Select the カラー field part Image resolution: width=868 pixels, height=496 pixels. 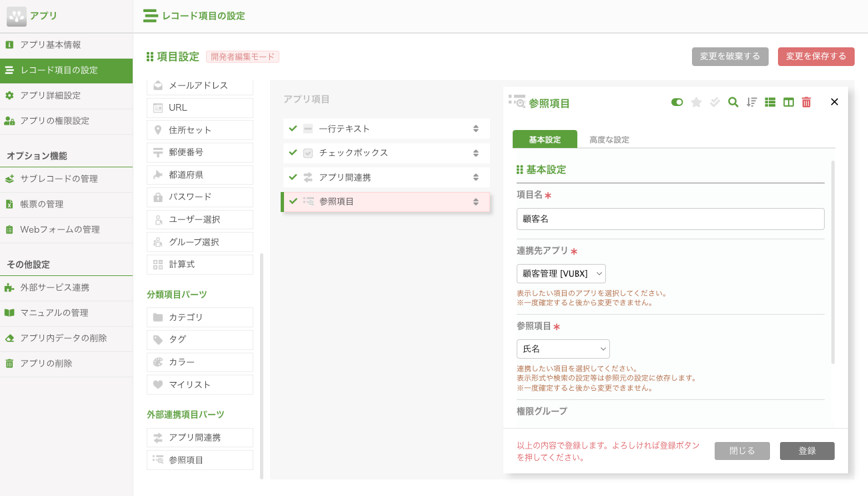[200, 362]
